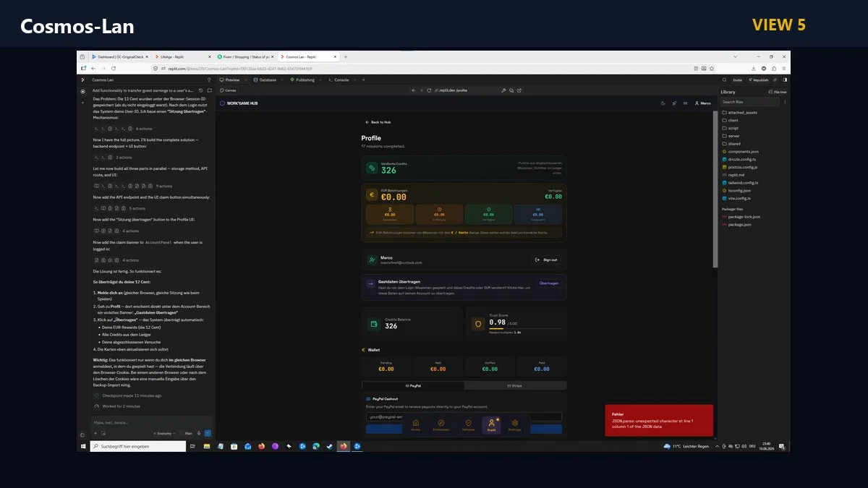
Task: Click the Windows taskbar search box
Action: 138,447
